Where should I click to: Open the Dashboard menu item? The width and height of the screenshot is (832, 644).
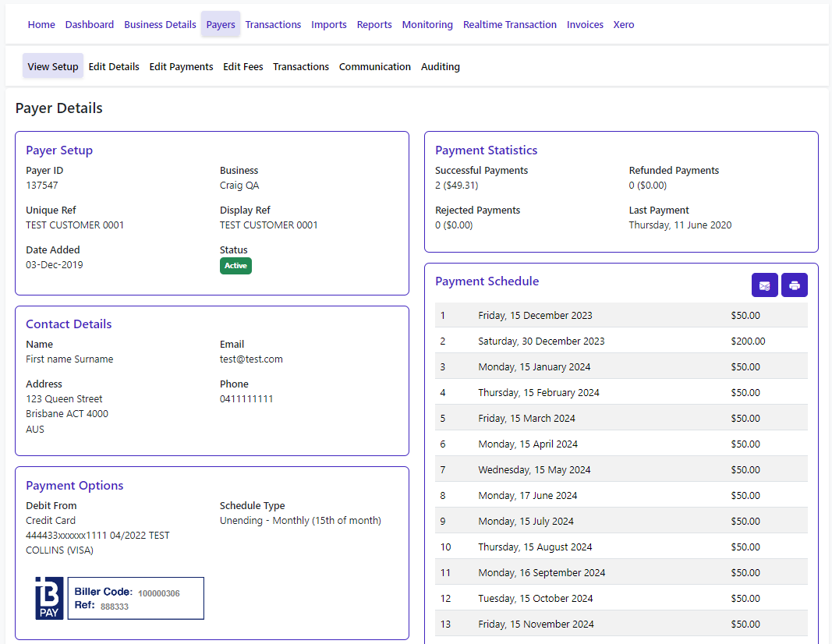tap(89, 25)
